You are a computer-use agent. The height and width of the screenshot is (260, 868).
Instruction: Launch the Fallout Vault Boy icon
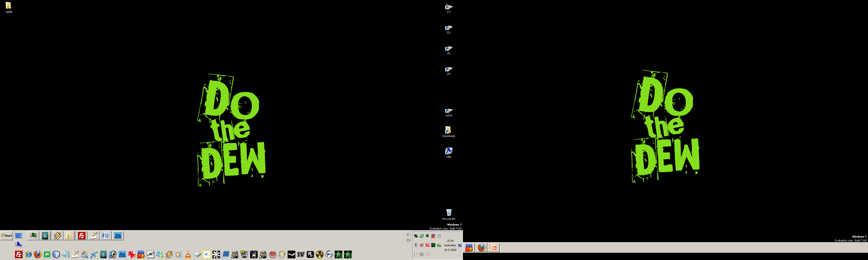pyautogui.click(x=282, y=255)
